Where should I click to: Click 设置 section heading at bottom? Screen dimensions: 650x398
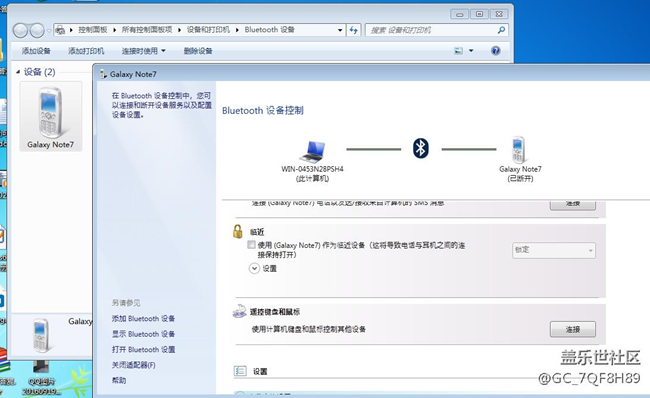click(260, 371)
